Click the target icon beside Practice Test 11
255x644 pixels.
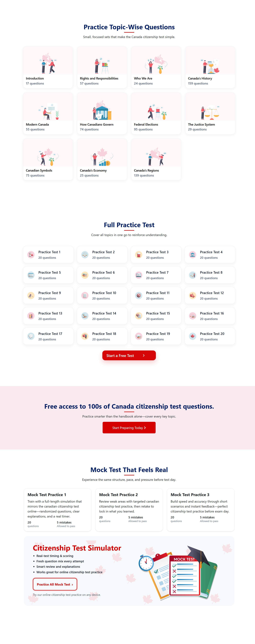pyautogui.click(x=139, y=295)
